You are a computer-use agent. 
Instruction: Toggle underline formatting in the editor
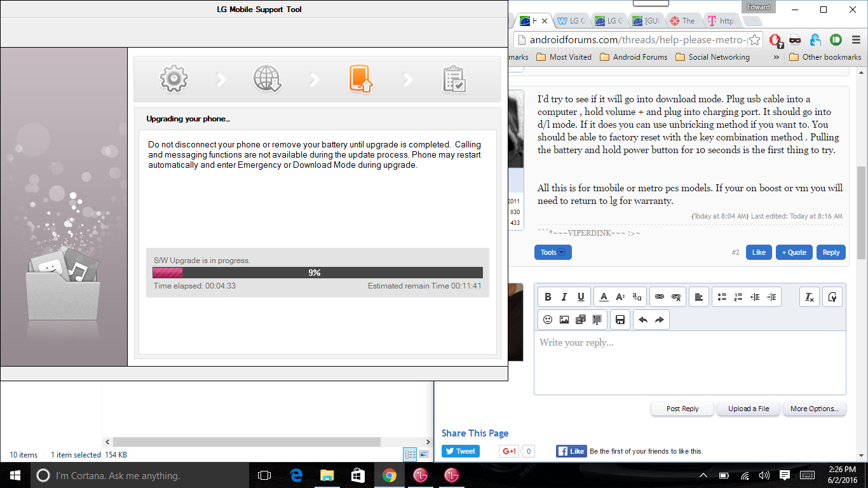coord(581,297)
